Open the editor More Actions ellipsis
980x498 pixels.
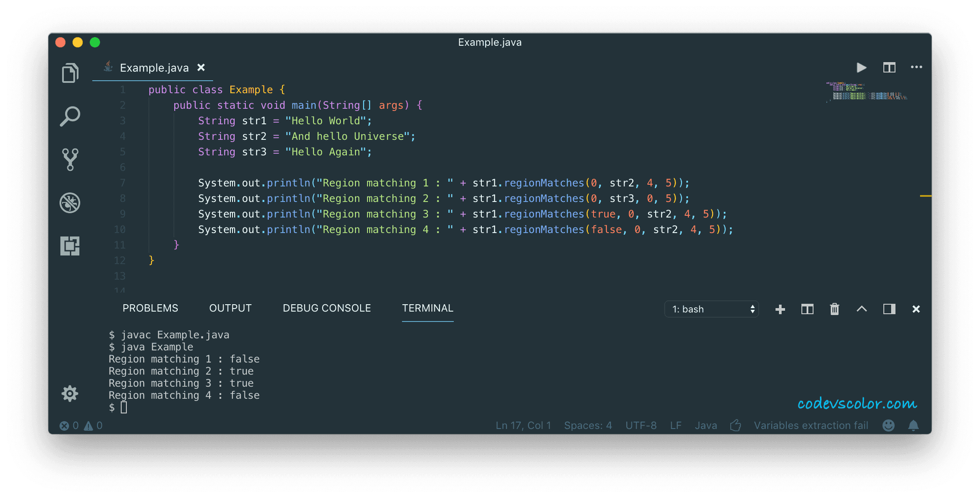(916, 67)
